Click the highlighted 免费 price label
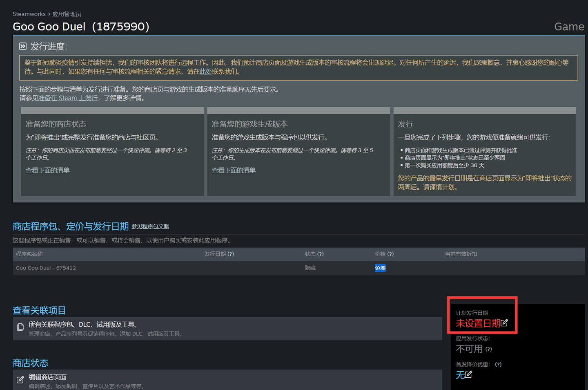588x390 pixels. (x=380, y=268)
